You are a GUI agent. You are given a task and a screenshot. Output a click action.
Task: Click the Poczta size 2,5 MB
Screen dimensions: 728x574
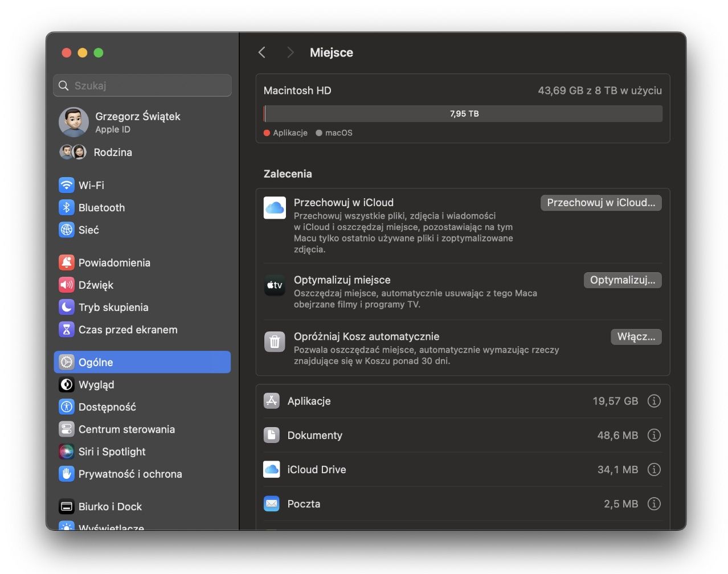(x=621, y=503)
